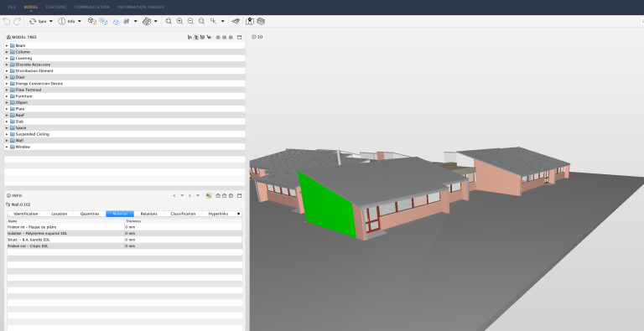Toggle the green follow-selection icon in Info panel
Viewport: 644px width, 331px height.
tap(209, 196)
